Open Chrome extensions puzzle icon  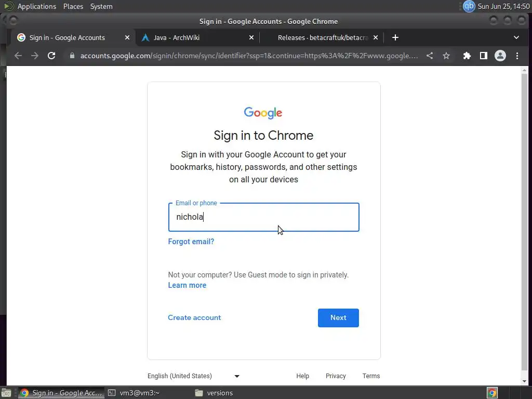pyautogui.click(x=467, y=56)
